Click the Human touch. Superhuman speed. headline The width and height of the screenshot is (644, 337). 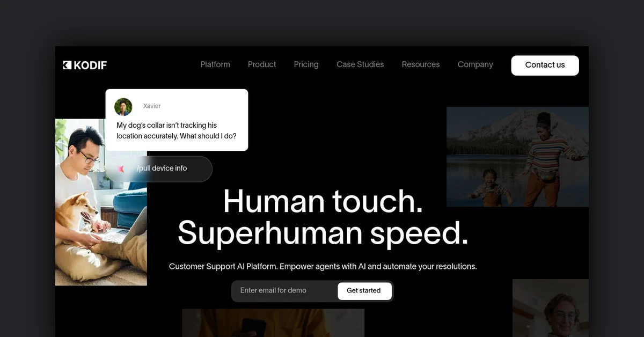pos(323,217)
